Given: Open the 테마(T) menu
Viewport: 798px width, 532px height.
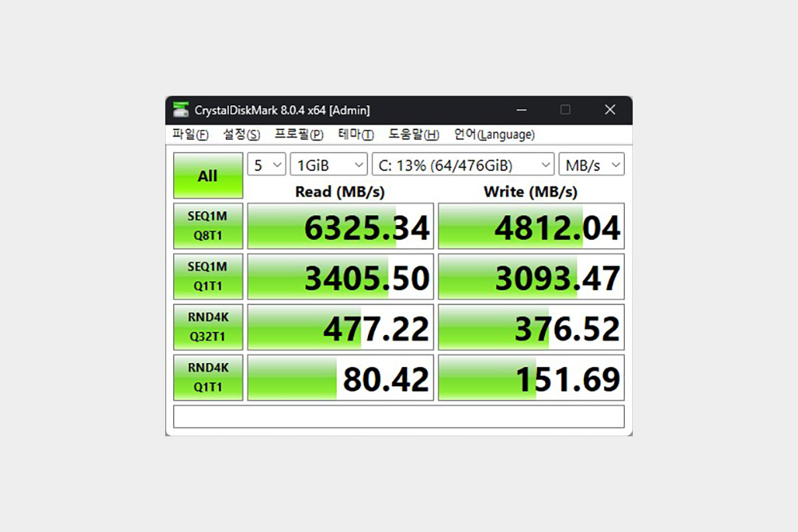Looking at the screenshot, I should coord(356,134).
